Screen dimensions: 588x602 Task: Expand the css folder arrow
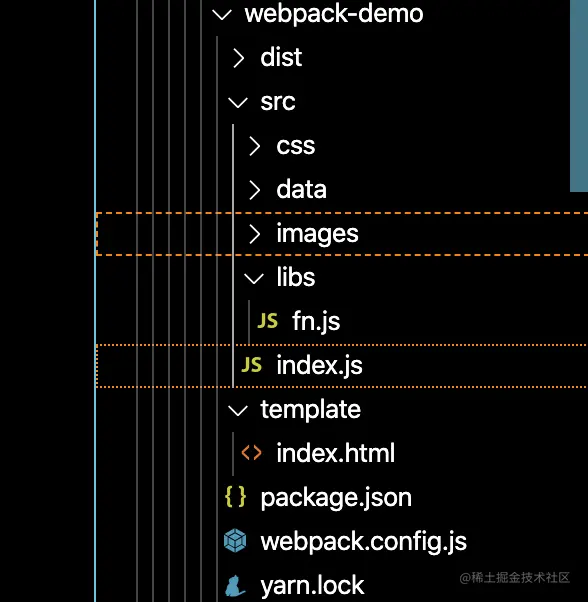[254, 146]
